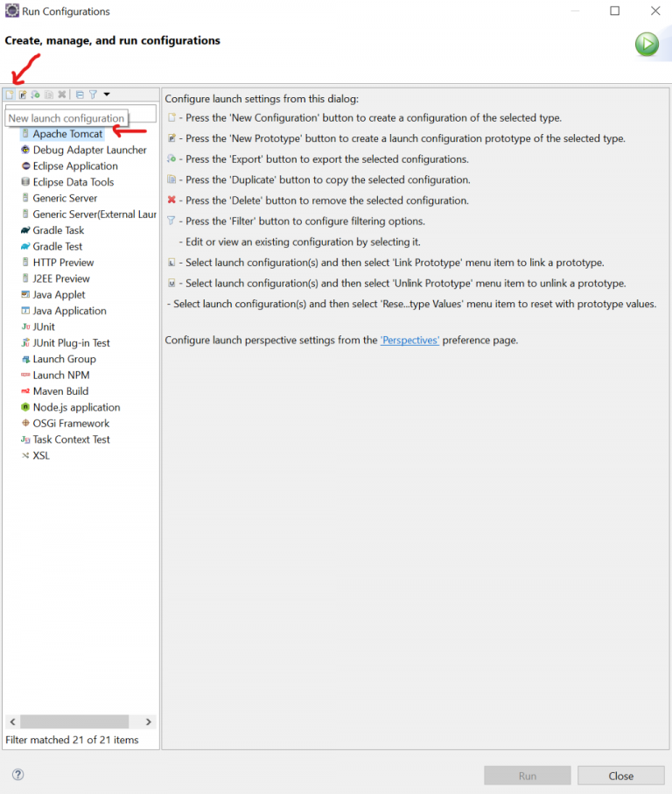The image size is (672, 794).
Task: Choose Java Application from the list
Action: (x=69, y=311)
